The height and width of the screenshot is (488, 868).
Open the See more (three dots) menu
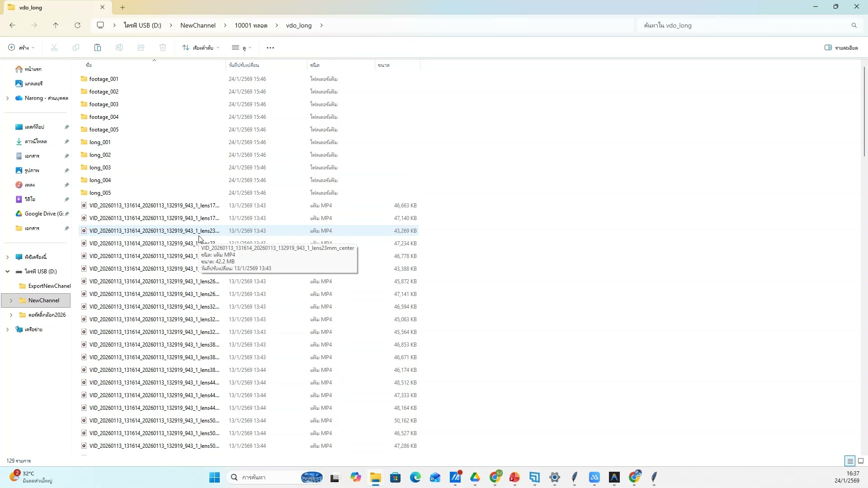[x=270, y=47]
